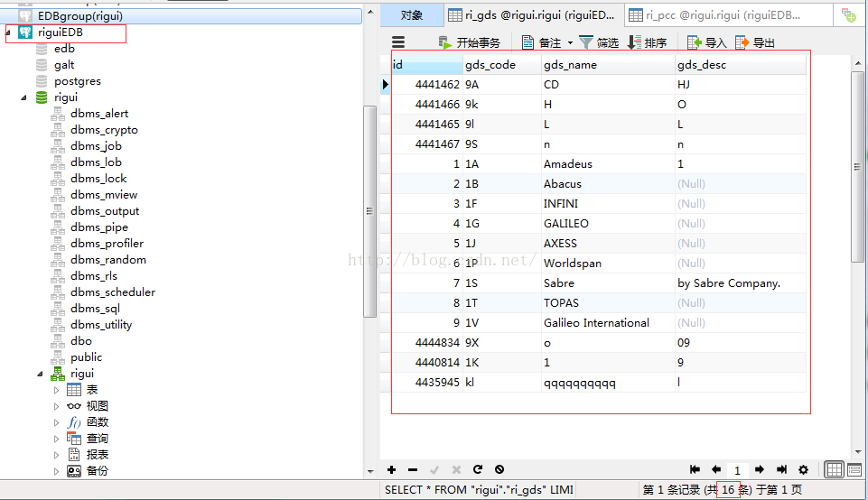This screenshot has height=500, width=868.
Task: Select the id cell 4444834
Action: point(427,343)
